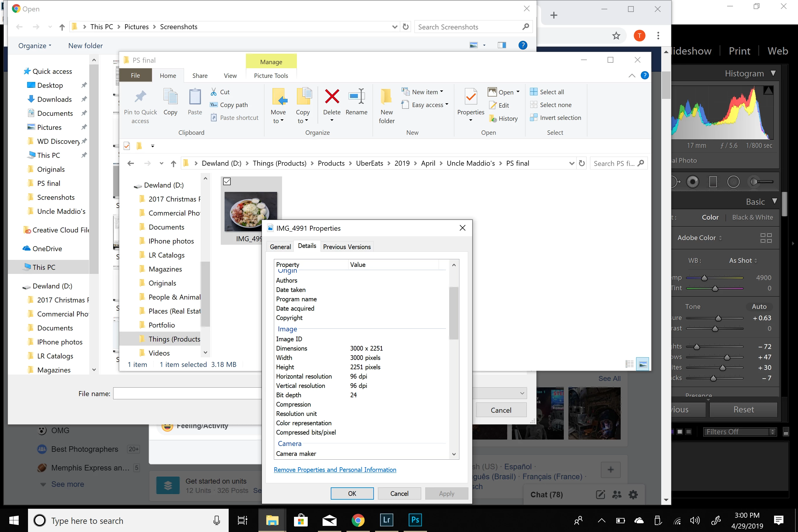This screenshot has width=798, height=532.
Task: Launch Photoshop from the taskbar
Action: click(x=415, y=520)
